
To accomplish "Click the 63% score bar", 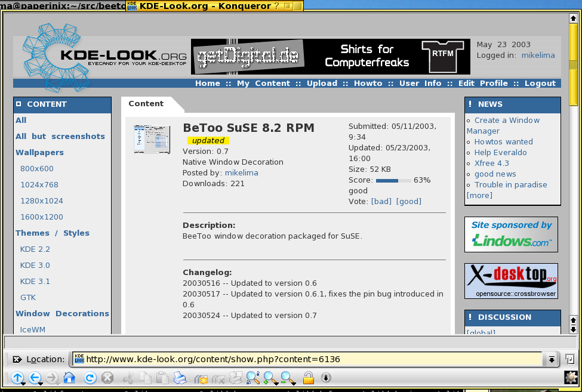I will [x=393, y=181].
